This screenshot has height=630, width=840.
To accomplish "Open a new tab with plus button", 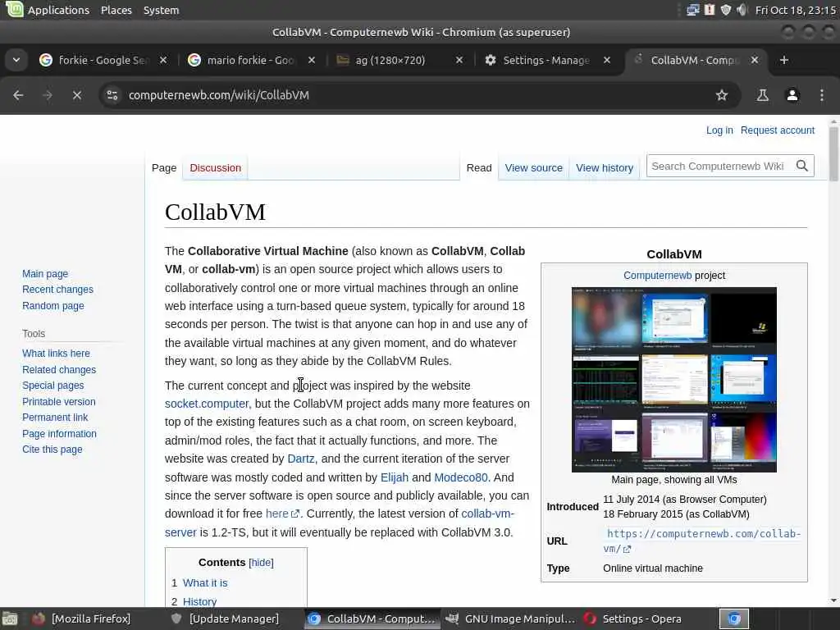I will (783, 60).
